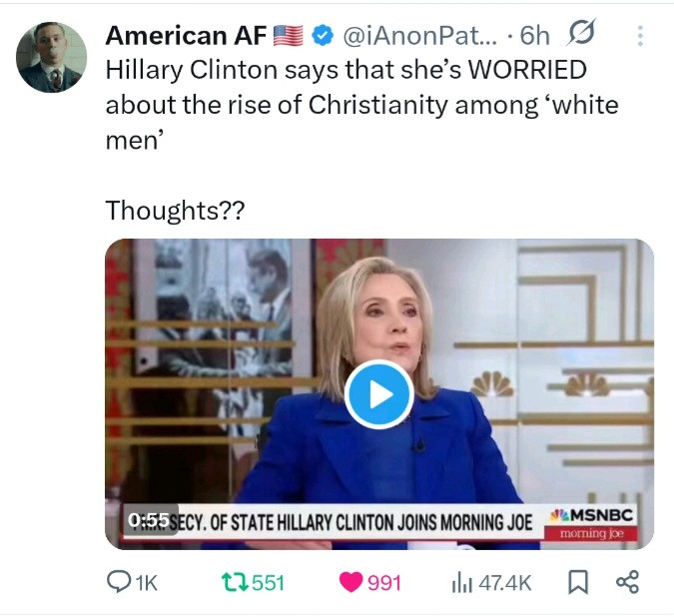Click the 6h post timestamp
Viewport: 674px width, 616px height.
pos(535,35)
